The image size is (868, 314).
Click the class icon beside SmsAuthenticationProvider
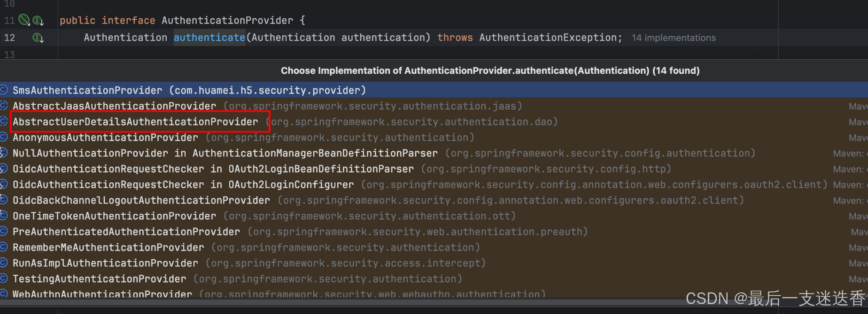(3, 90)
